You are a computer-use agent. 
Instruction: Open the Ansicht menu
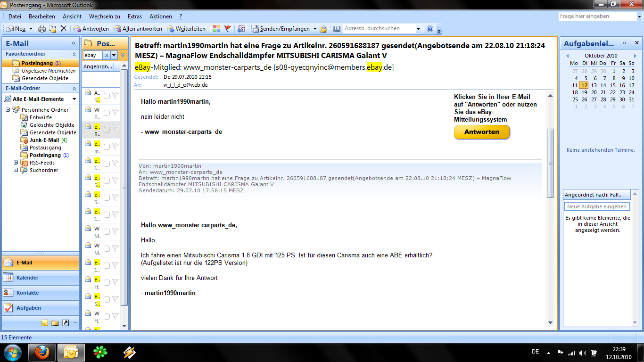pyautogui.click(x=72, y=16)
